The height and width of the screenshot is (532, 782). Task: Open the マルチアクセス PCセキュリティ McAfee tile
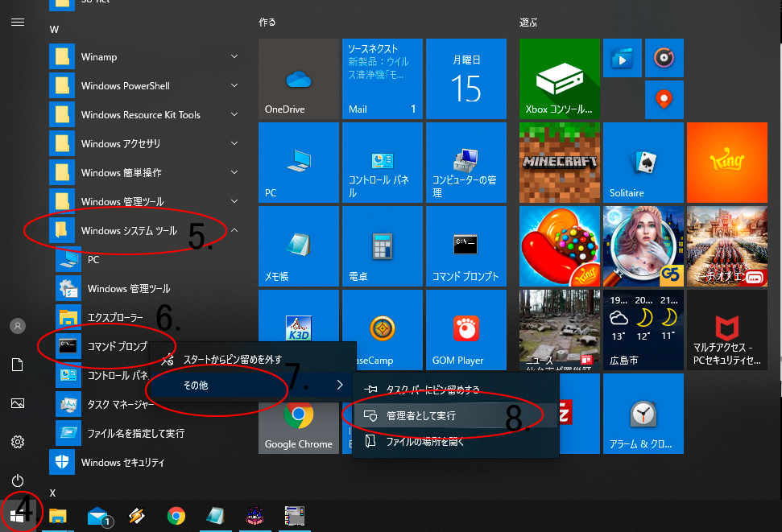coord(726,330)
